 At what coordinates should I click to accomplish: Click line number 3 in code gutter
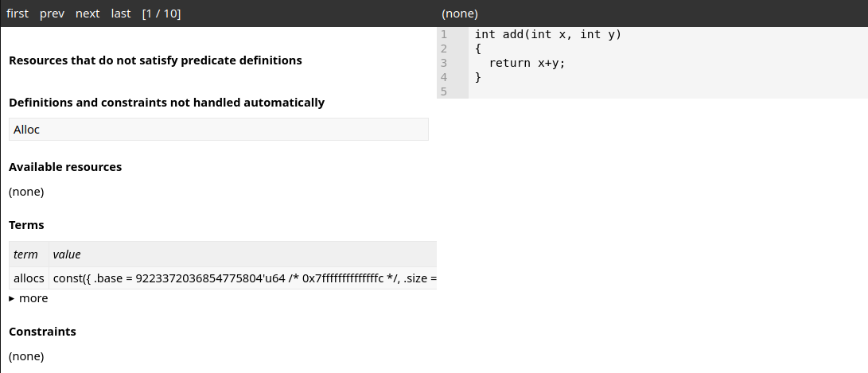443,63
